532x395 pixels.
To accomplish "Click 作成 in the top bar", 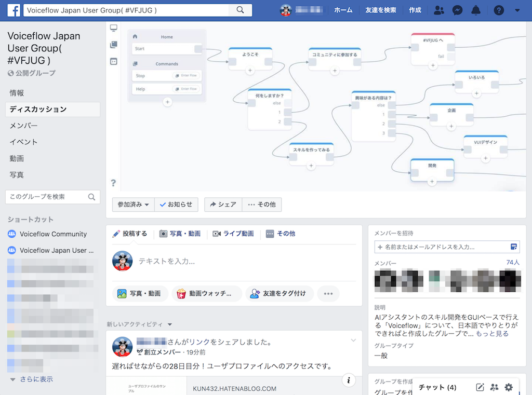I will [415, 10].
